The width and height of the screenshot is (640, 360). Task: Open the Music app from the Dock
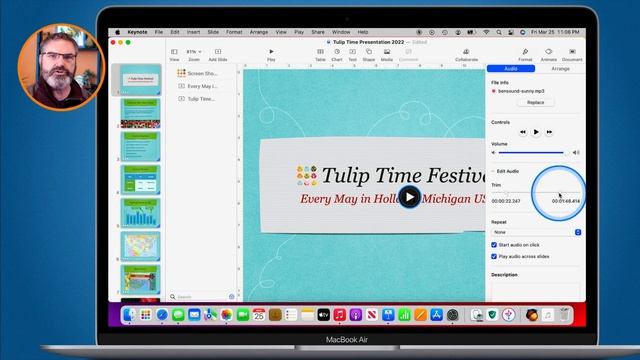click(x=340, y=315)
